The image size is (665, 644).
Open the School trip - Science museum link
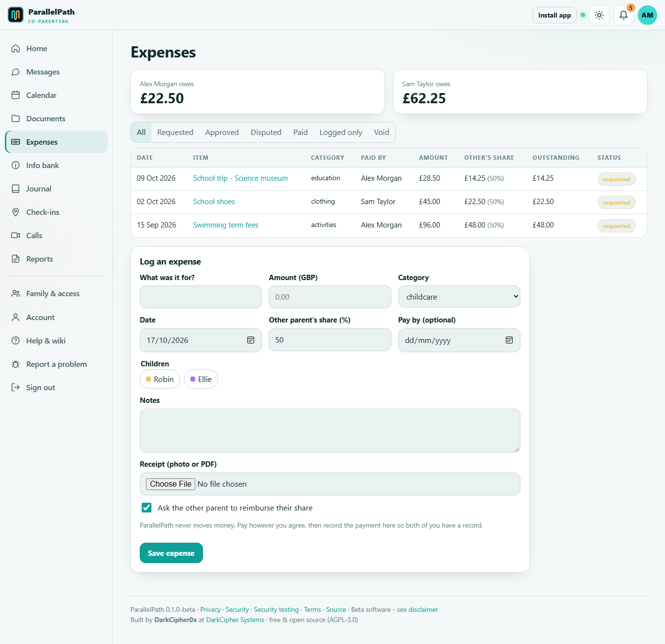(x=240, y=178)
